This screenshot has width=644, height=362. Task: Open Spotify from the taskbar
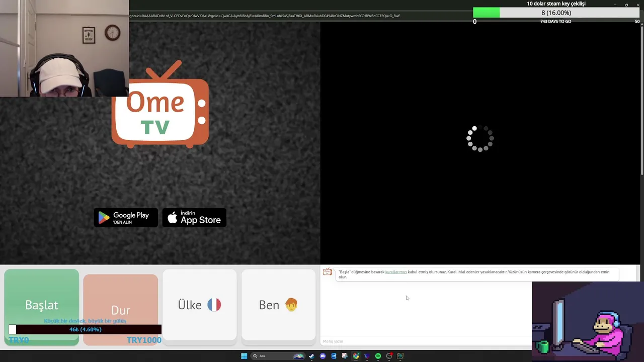378,356
